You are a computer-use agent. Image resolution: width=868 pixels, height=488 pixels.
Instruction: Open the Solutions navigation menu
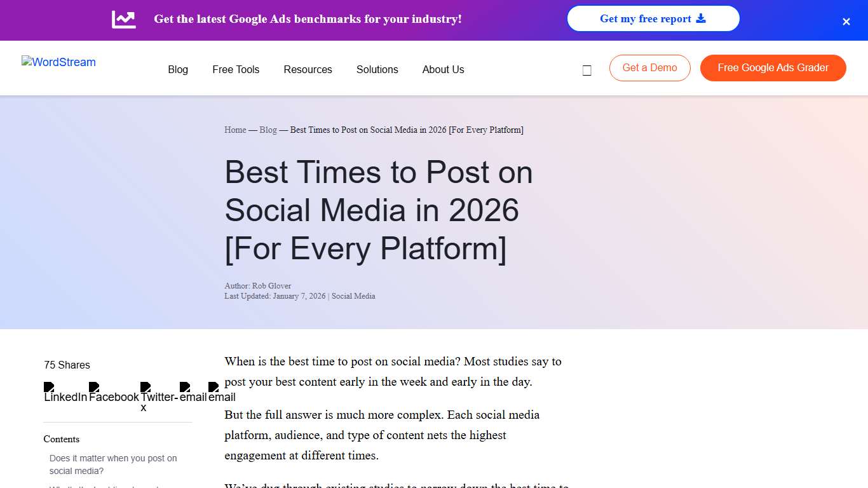(x=377, y=69)
